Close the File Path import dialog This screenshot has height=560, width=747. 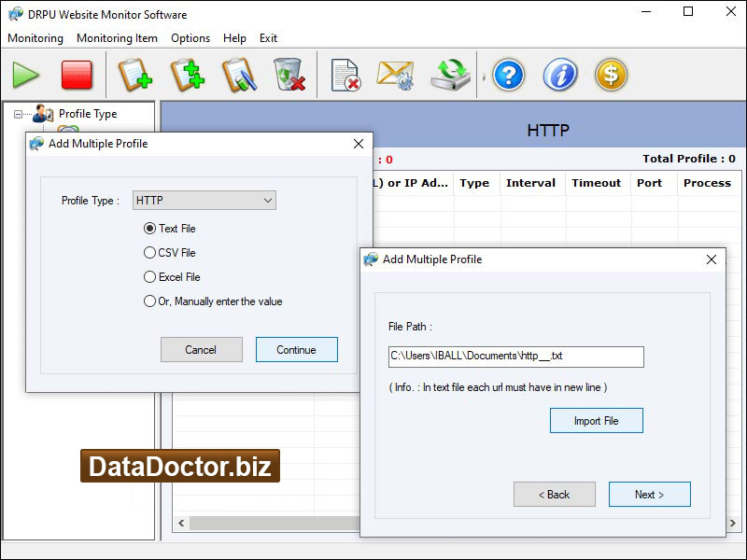[712, 259]
